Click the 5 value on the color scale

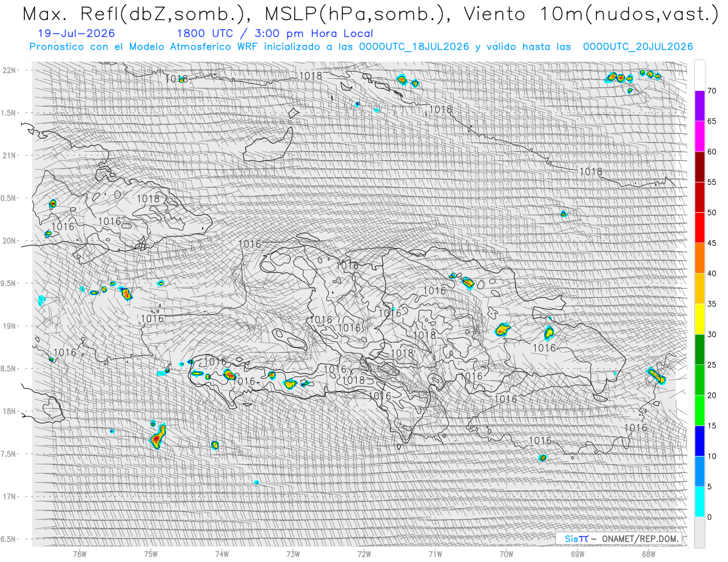tap(710, 486)
